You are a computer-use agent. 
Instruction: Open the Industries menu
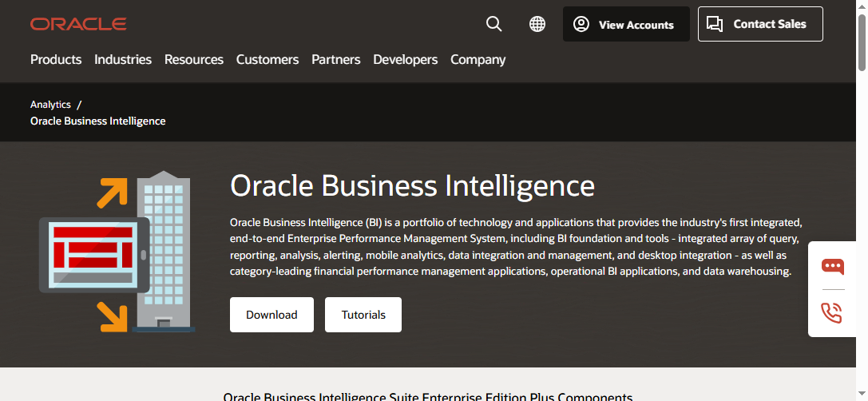coord(123,59)
